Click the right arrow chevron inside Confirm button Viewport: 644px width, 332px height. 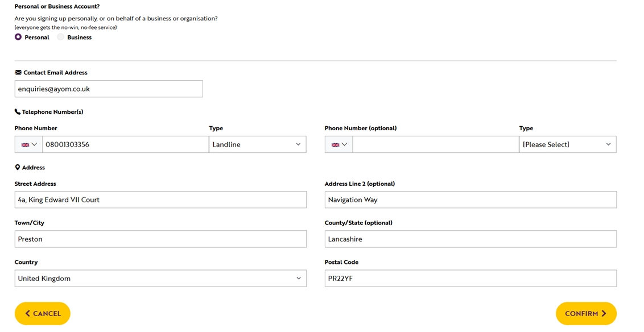(603, 313)
